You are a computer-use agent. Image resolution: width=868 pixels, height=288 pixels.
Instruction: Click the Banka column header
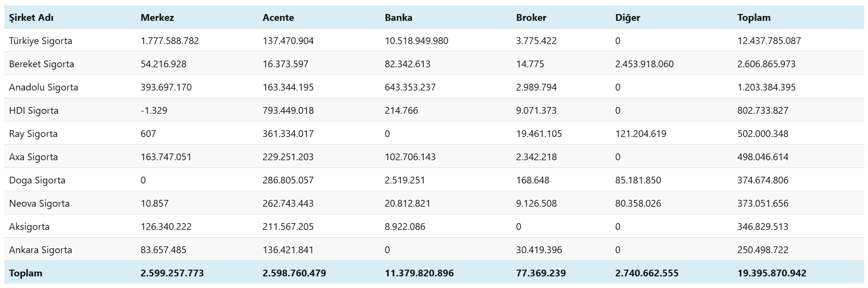[x=398, y=17]
